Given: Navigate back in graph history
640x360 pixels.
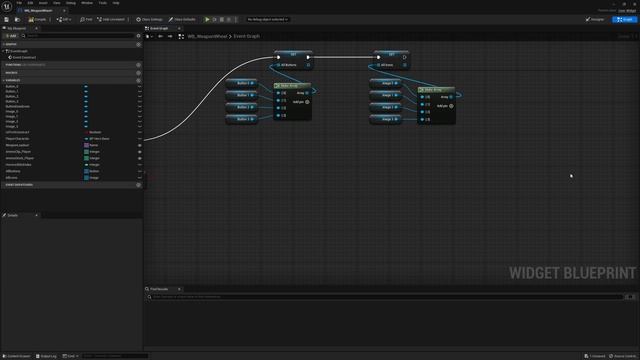Looking at the screenshot, I should coord(160,36).
